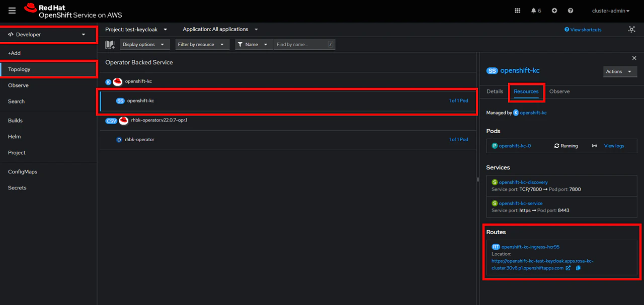The width and height of the screenshot is (644, 305).
Task: Switch to the Details tab
Action: [495, 91]
